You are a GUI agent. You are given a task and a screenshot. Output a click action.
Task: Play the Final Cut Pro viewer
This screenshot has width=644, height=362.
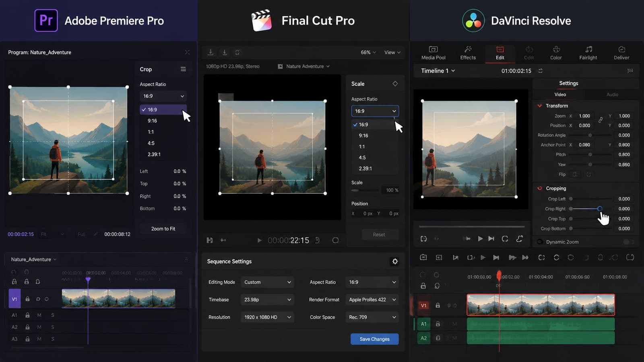click(259, 240)
